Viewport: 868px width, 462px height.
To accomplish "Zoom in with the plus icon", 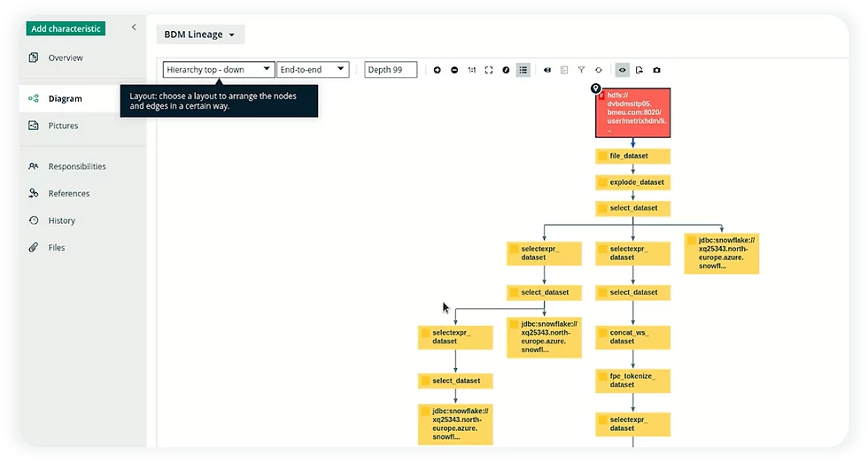I will [x=438, y=70].
